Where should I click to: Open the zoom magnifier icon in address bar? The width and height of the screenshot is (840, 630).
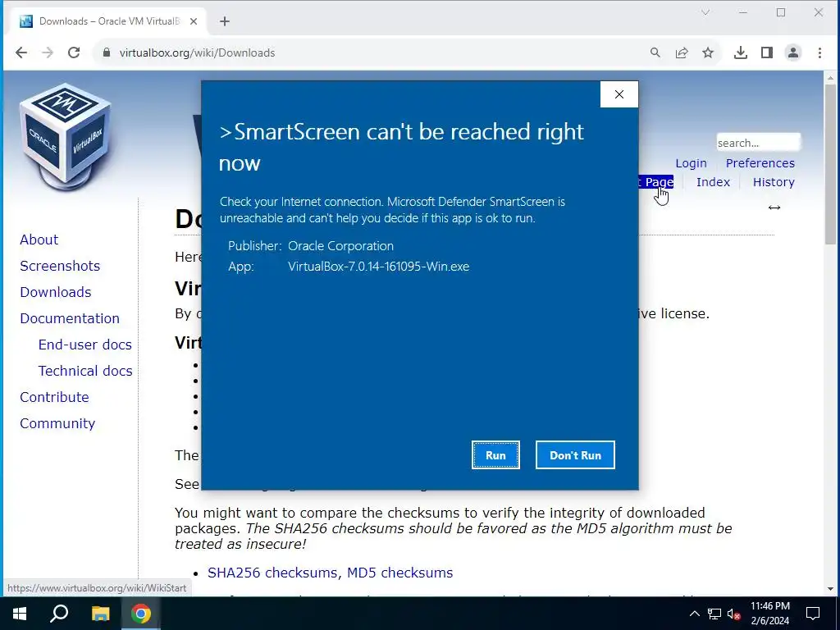[x=655, y=52]
